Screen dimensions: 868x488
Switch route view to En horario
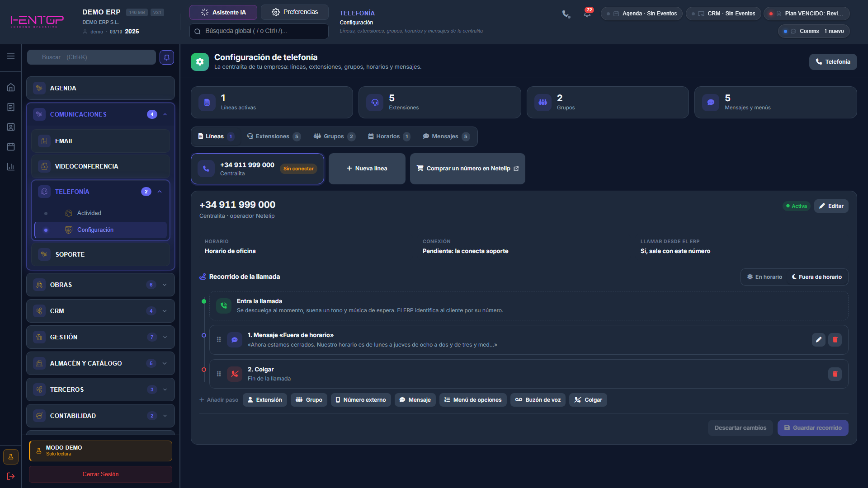pos(764,277)
